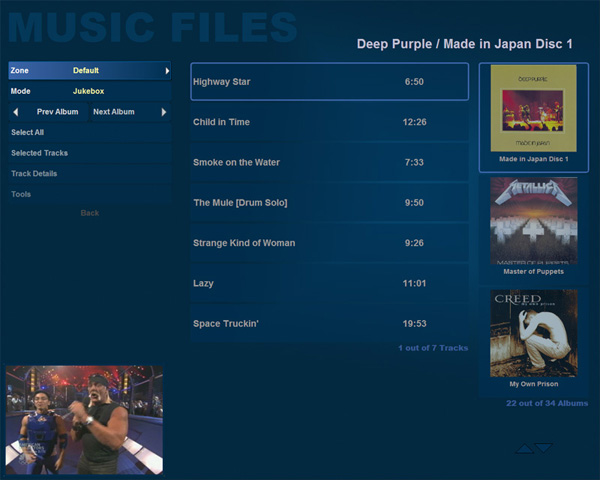Select the Highway Star track
Screen dimensions: 600x480
click(329, 82)
